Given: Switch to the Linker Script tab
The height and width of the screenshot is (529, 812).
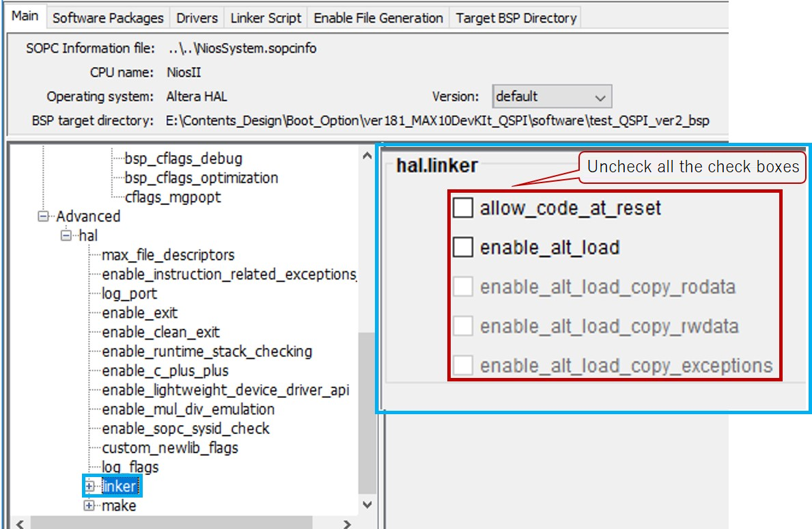Looking at the screenshot, I should (266, 18).
